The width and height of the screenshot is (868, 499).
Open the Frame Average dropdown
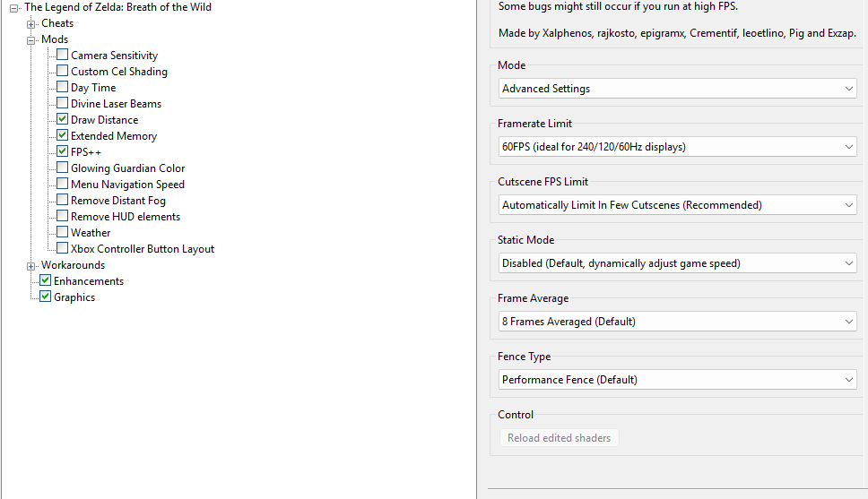click(678, 322)
